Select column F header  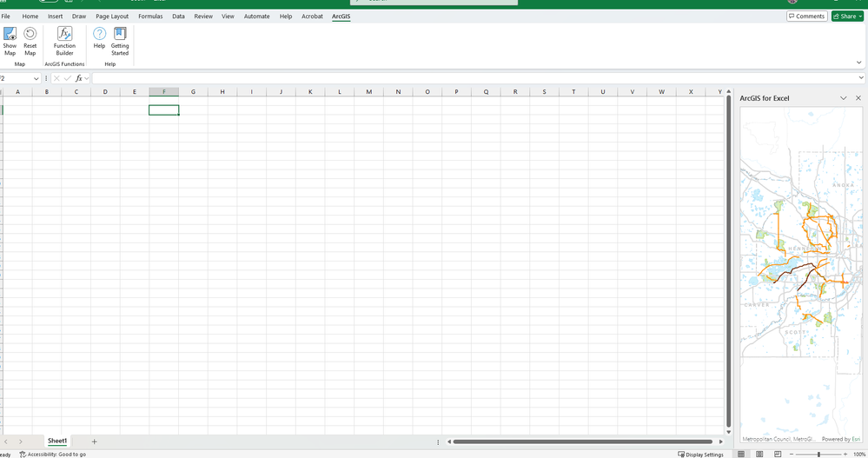[x=164, y=91]
